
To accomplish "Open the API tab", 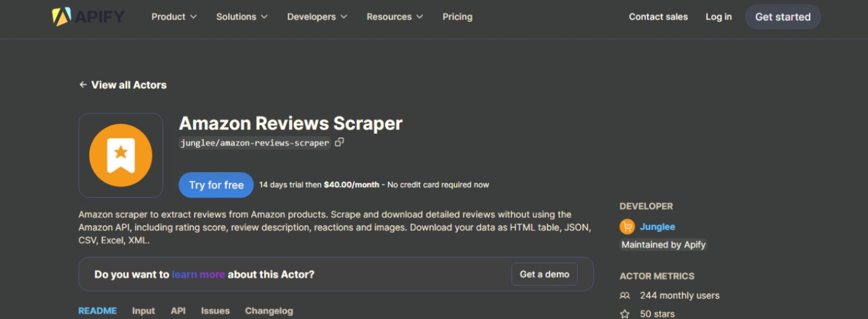I will point(178,311).
